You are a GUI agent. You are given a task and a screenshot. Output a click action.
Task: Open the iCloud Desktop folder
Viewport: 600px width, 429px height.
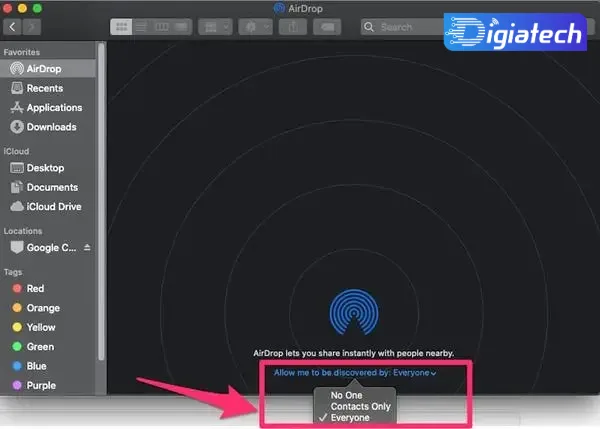(47, 168)
